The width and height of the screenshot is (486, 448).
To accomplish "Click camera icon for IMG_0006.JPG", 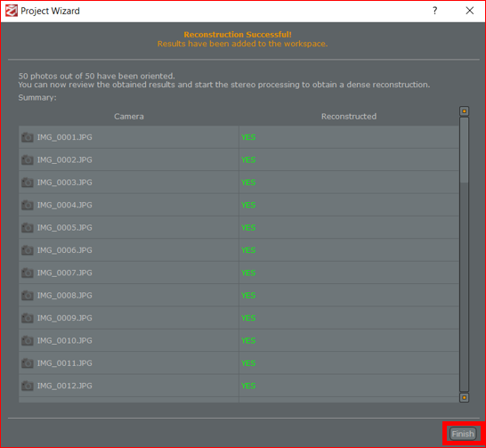I will tap(28, 250).
